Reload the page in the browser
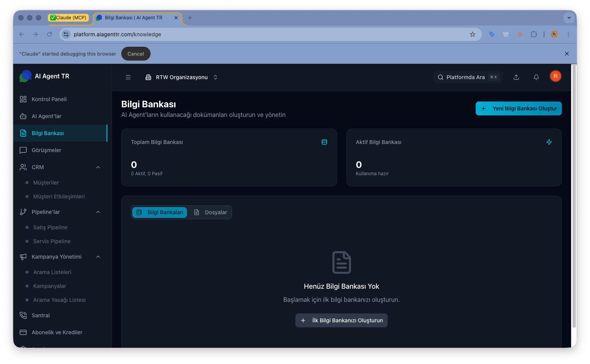This screenshot has height=364, width=590. [49, 34]
